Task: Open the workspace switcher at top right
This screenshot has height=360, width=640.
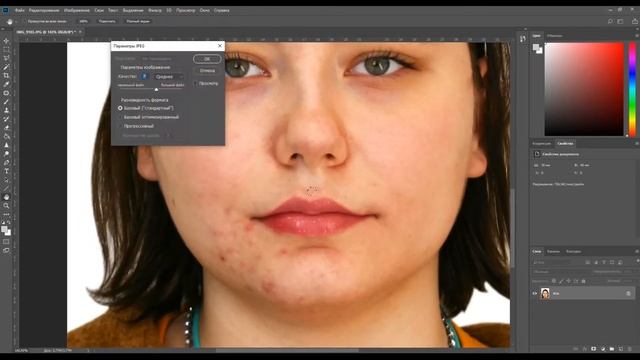Action: [x=620, y=21]
